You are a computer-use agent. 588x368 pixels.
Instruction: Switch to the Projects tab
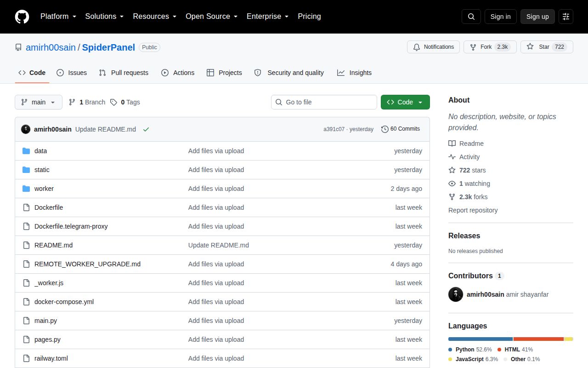coord(224,73)
